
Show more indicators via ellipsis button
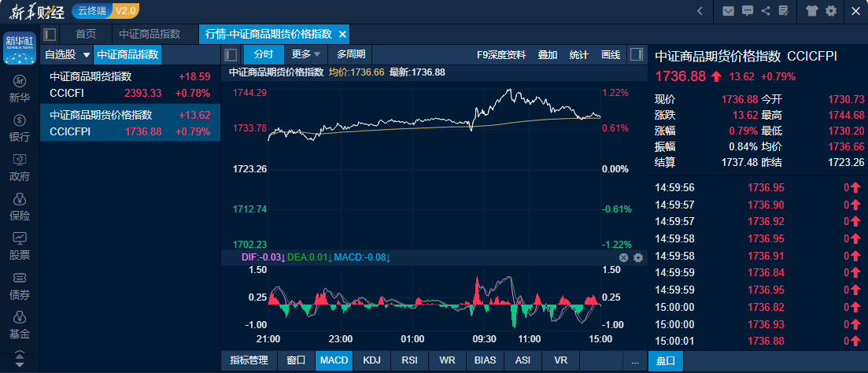(x=635, y=360)
